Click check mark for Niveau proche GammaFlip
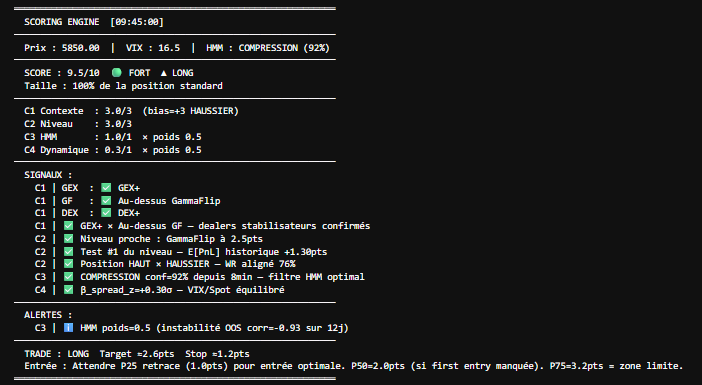This screenshot has width=702, height=385. 68,239
